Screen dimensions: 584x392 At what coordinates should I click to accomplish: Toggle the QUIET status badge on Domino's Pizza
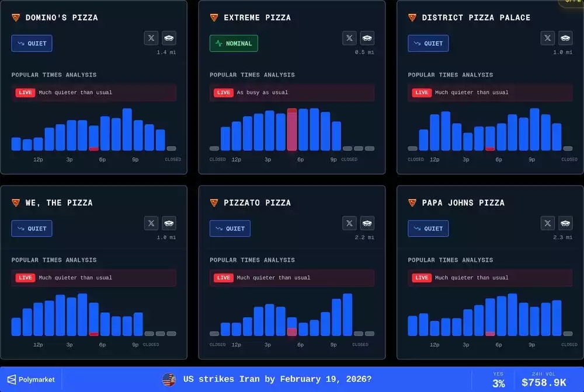[x=32, y=43]
